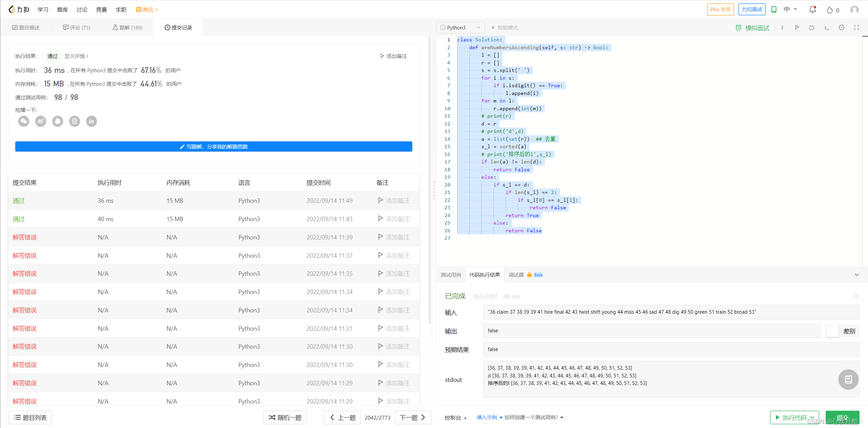
Task: Reset code with the restore icon
Action: tap(811, 27)
